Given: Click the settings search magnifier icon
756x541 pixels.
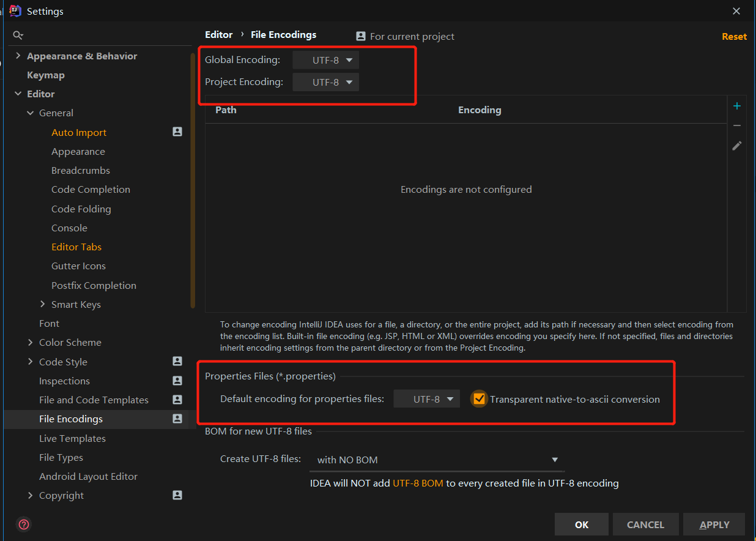Looking at the screenshot, I should (x=18, y=35).
